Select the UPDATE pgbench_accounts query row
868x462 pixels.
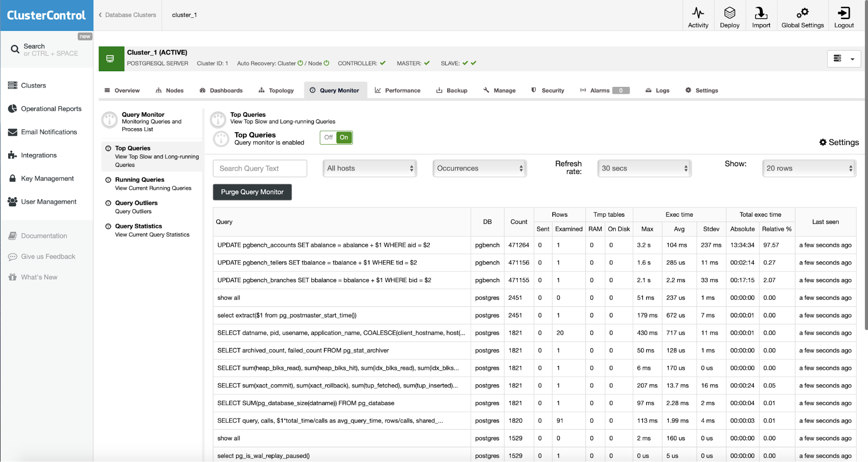pyautogui.click(x=534, y=245)
